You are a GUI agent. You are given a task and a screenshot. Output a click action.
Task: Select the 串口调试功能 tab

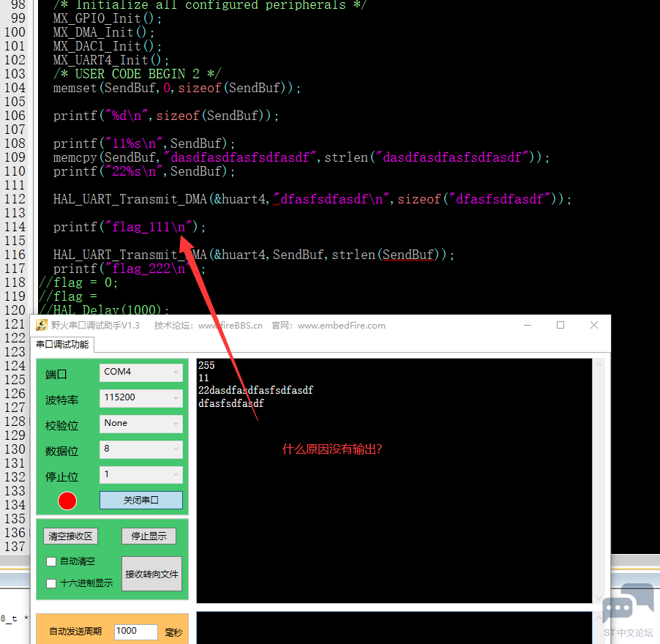click(x=62, y=344)
